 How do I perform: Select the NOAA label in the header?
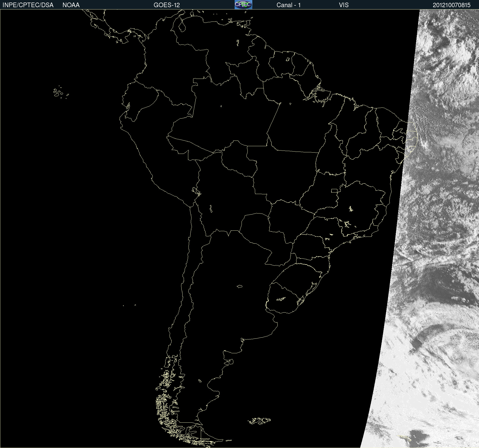[71, 5]
